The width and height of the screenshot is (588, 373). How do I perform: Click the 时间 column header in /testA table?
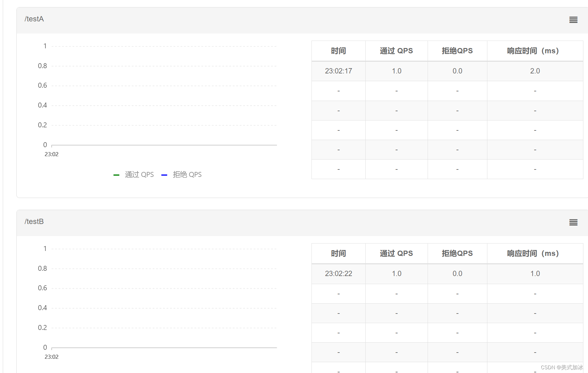(x=338, y=51)
